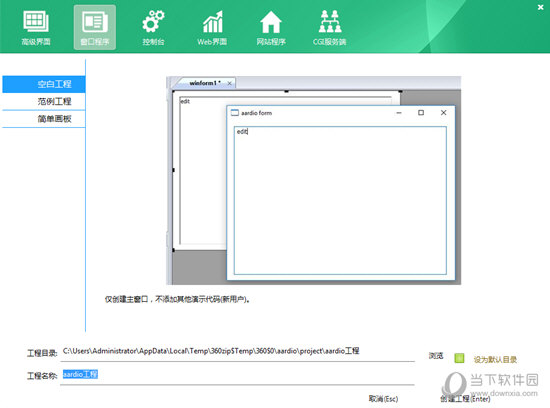
Task: Minimize the aardio form preview window
Action: [399, 113]
